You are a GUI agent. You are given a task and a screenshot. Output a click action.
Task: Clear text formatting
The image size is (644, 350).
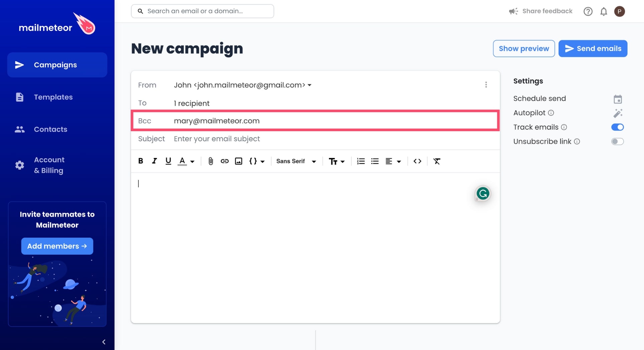point(437,161)
